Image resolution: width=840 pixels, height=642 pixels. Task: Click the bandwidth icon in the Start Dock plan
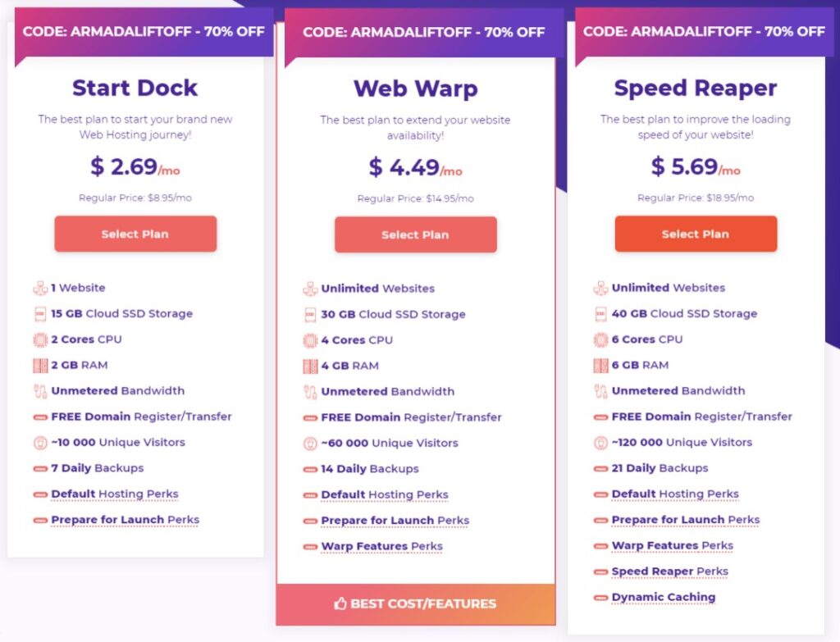coord(38,391)
